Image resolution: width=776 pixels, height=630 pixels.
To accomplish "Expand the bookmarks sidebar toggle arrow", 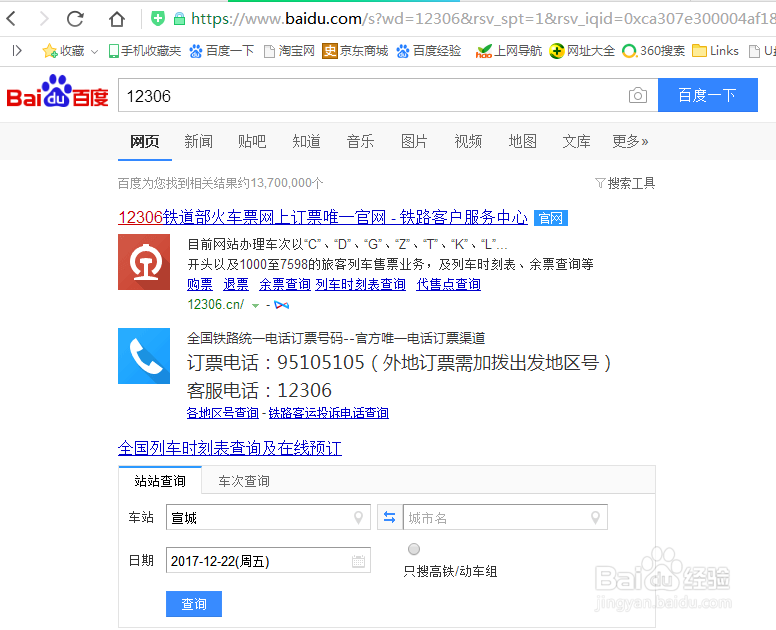I will click(17, 50).
